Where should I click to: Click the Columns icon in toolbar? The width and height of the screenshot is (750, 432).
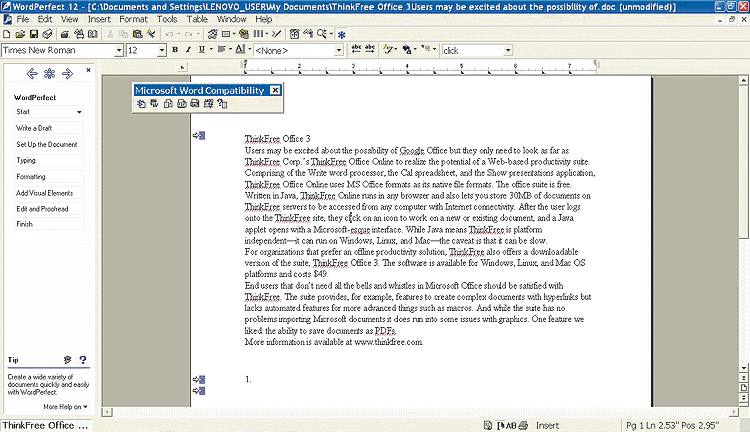click(x=258, y=34)
